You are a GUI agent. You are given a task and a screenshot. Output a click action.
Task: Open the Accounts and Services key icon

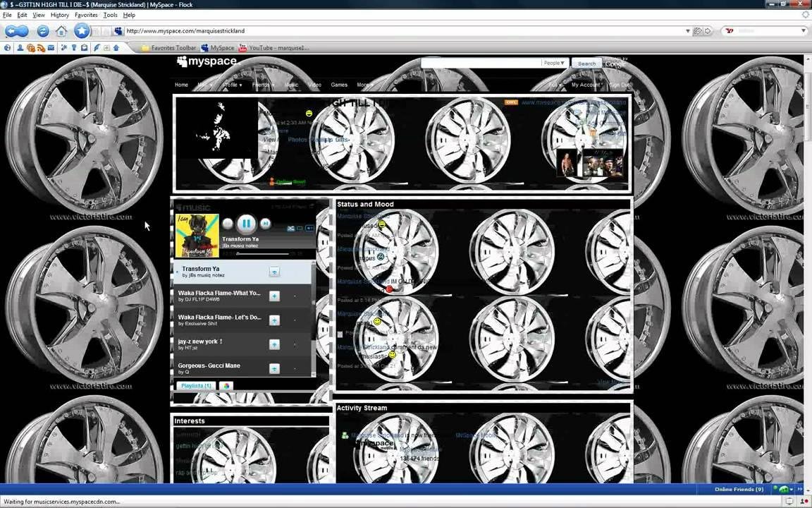pyautogui.click(x=74, y=48)
